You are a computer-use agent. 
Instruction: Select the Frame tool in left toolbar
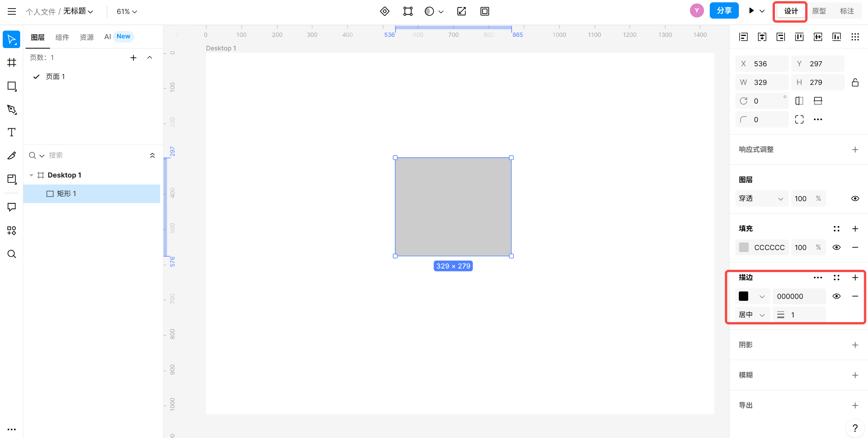point(12,62)
